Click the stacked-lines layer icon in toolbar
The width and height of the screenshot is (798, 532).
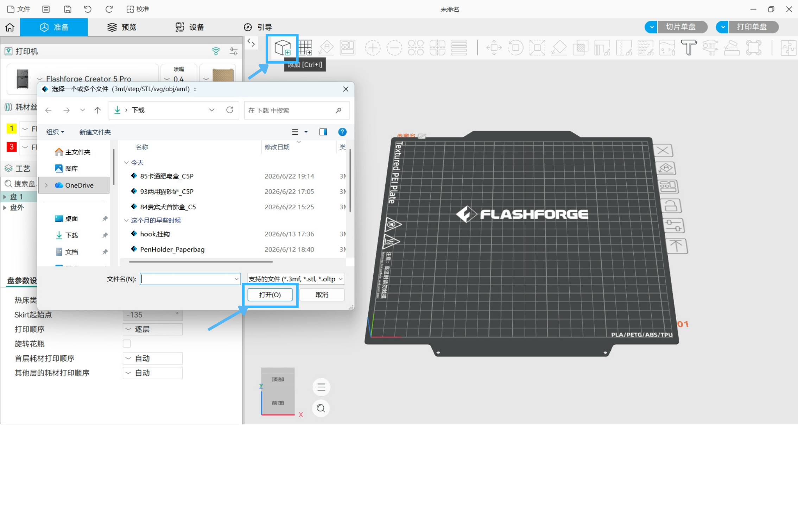point(459,48)
